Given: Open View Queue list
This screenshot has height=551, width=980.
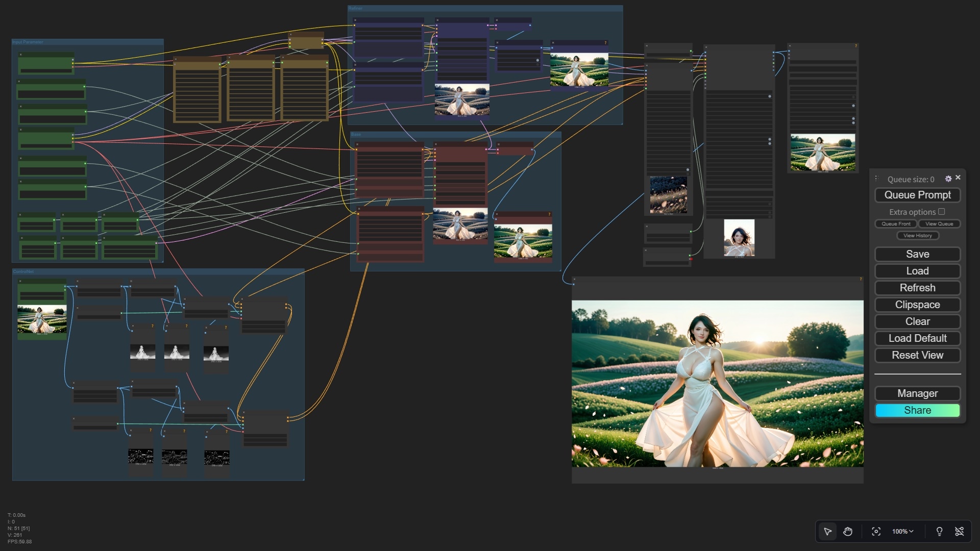Looking at the screenshot, I should point(939,224).
